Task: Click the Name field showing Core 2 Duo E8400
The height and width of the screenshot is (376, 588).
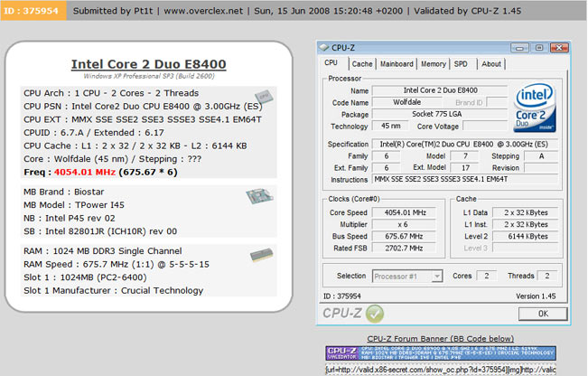Action: tap(440, 90)
